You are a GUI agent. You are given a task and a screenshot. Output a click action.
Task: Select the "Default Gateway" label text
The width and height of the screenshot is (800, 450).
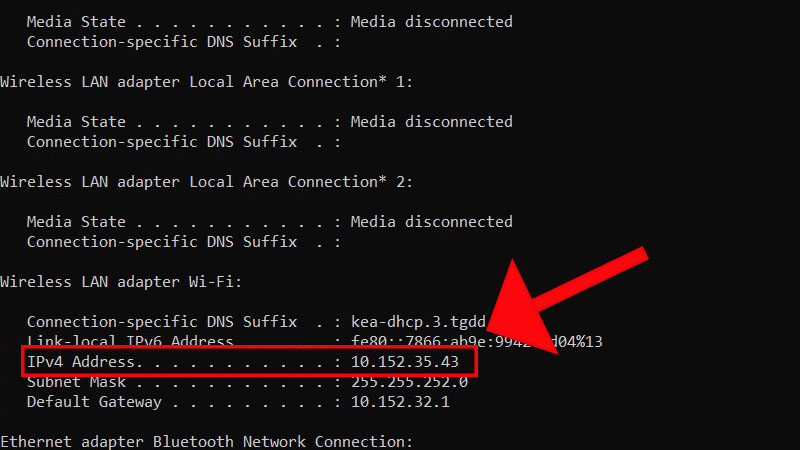tap(93, 402)
